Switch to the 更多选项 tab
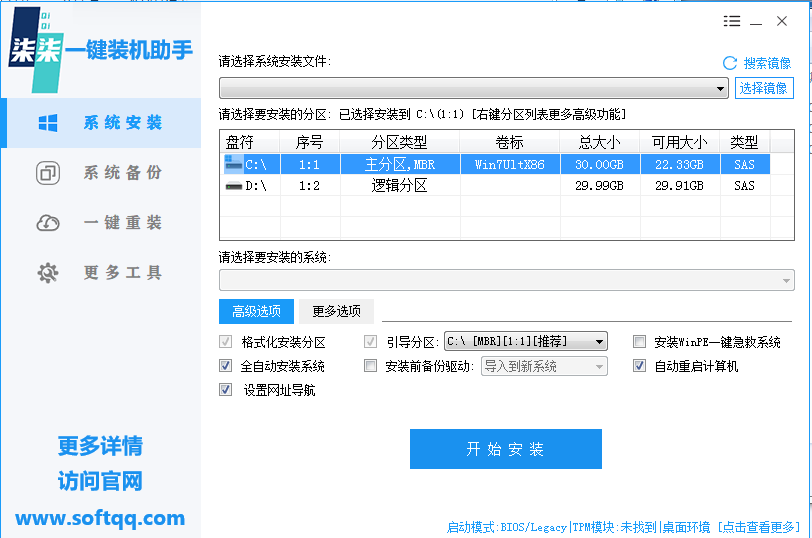Screen dimensions: 812x538 (336, 311)
